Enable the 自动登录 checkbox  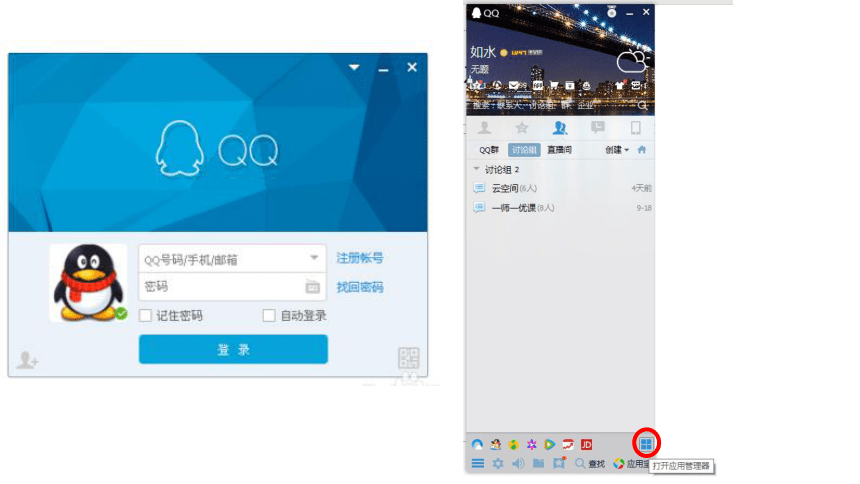[x=269, y=316]
